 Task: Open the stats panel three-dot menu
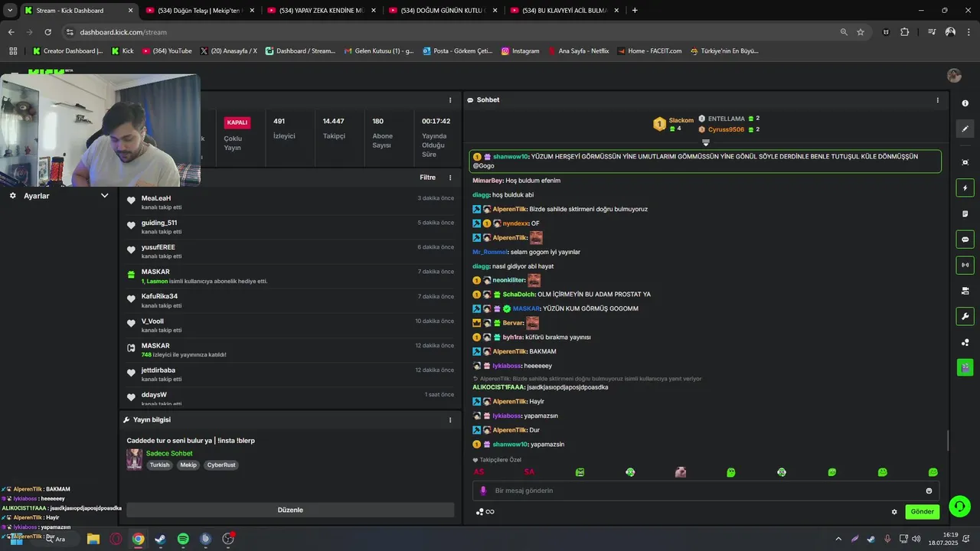click(x=450, y=100)
